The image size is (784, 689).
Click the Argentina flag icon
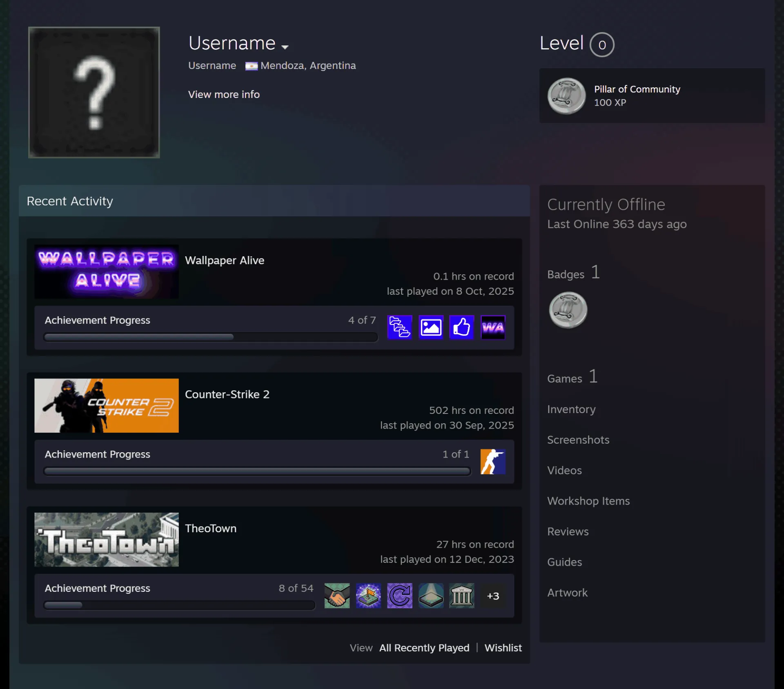(251, 66)
